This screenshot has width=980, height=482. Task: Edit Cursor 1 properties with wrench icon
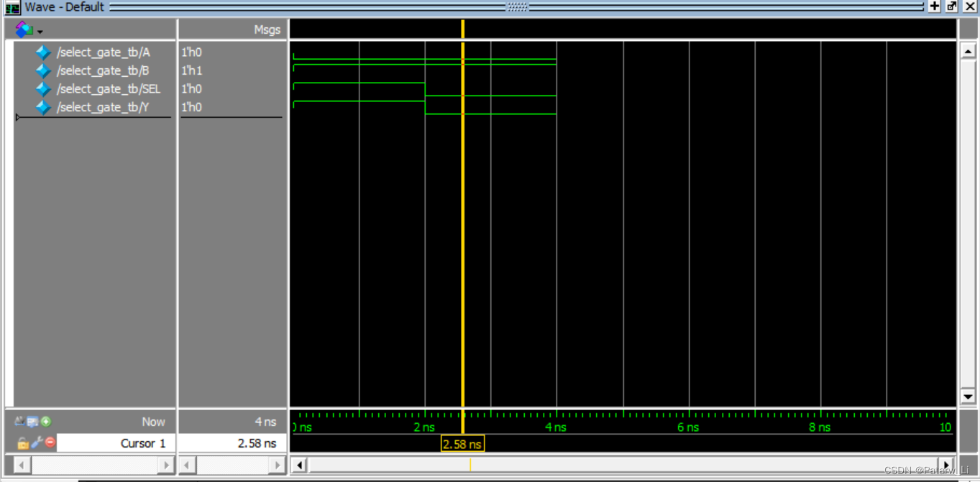pyautogui.click(x=36, y=443)
